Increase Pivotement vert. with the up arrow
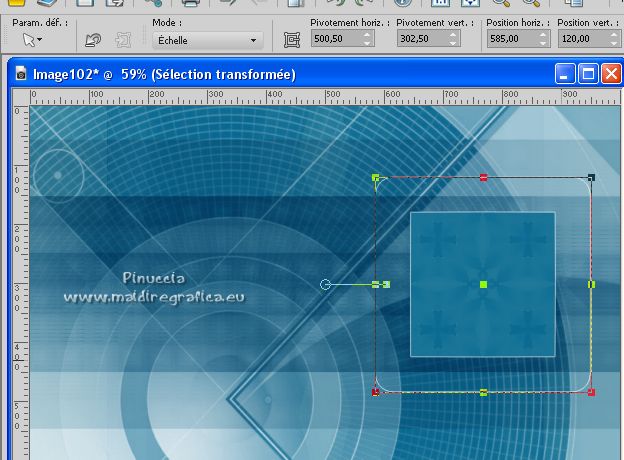The width and height of the screenshot is (624, 460). click(453, 35)
